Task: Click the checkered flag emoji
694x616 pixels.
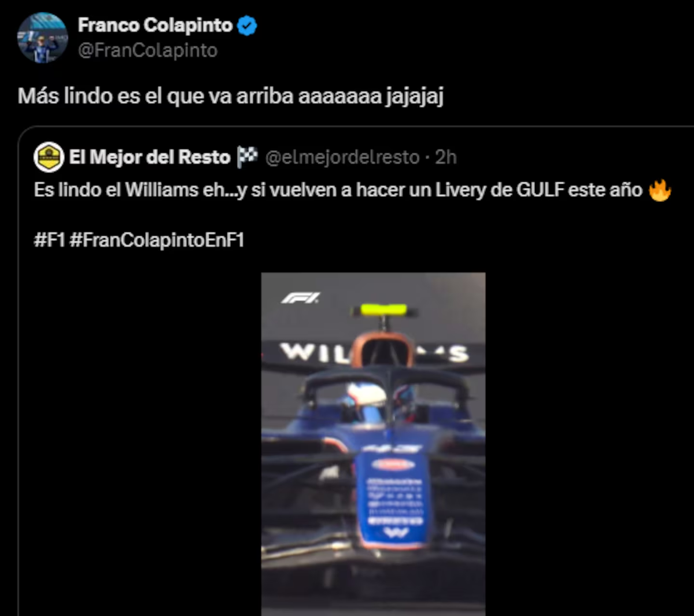Action: pyautogui.click(x=248, y=156)
